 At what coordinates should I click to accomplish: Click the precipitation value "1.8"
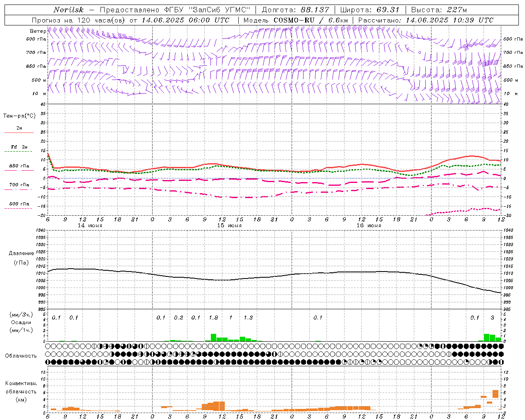click(x=213, y=317)
